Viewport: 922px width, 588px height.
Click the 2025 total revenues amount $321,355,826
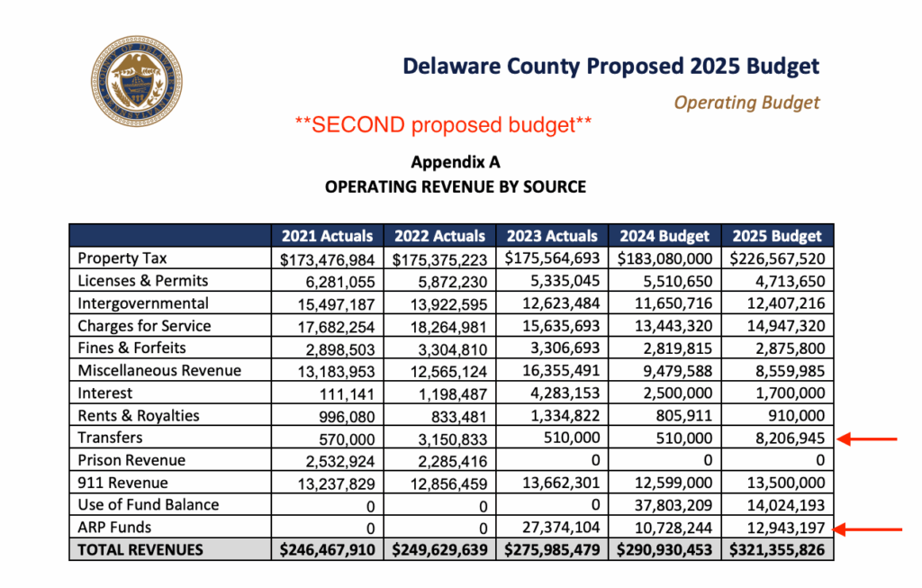tap(776, 549)
